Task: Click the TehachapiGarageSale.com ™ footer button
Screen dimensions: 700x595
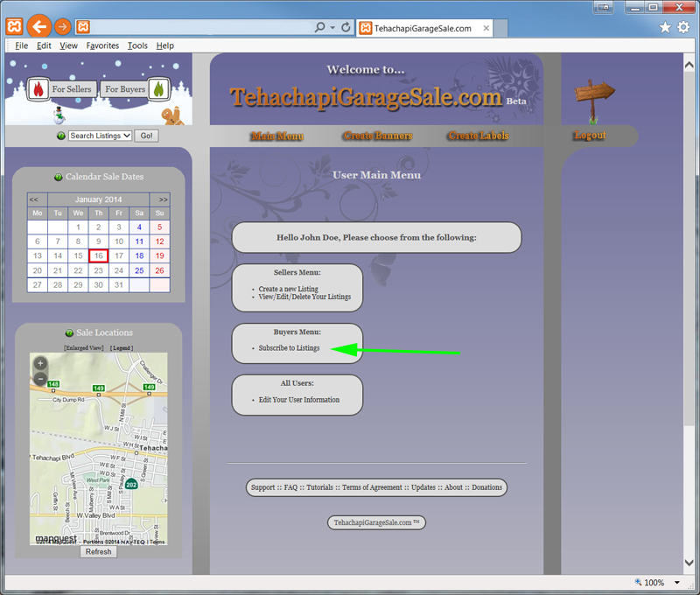Action: tap(376, 522)
